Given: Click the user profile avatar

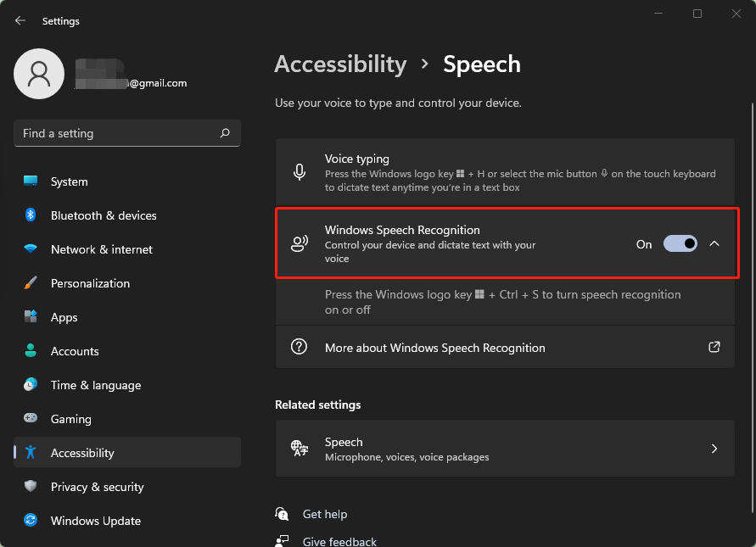Looking at the screenshot, I should pyautogui.click(x=39, y=74).
